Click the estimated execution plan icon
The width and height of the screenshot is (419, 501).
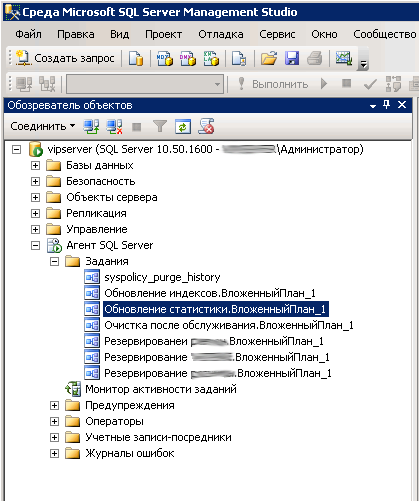tap(393, 84)
